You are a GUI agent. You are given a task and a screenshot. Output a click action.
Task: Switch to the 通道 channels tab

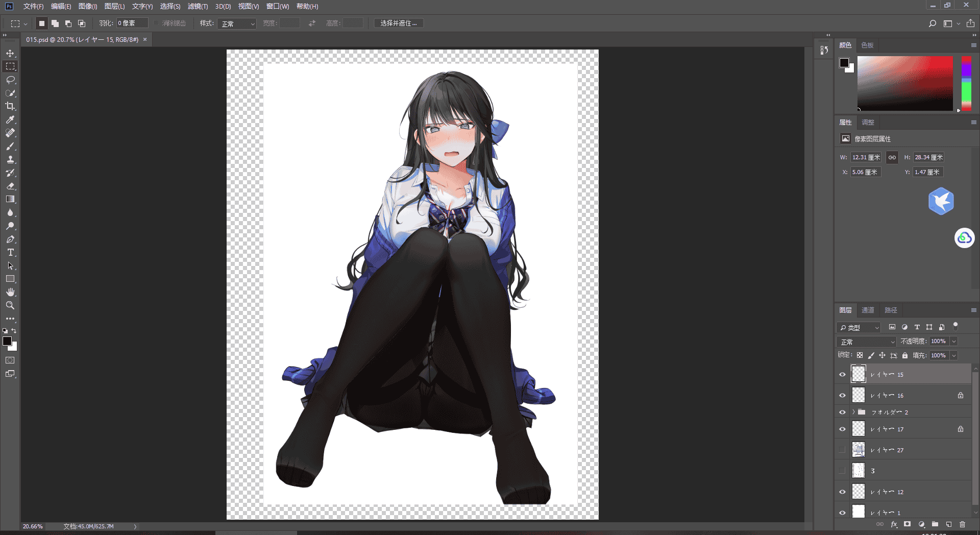click(x=868, y=310)
